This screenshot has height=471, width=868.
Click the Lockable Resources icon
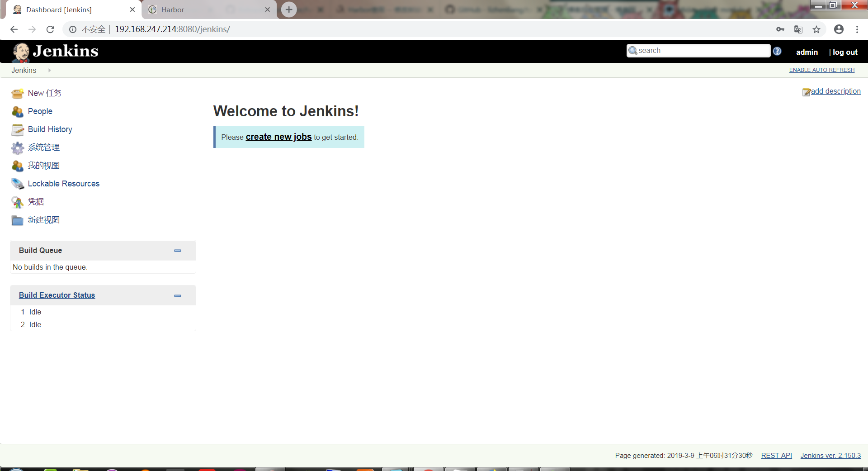(18, 184)
